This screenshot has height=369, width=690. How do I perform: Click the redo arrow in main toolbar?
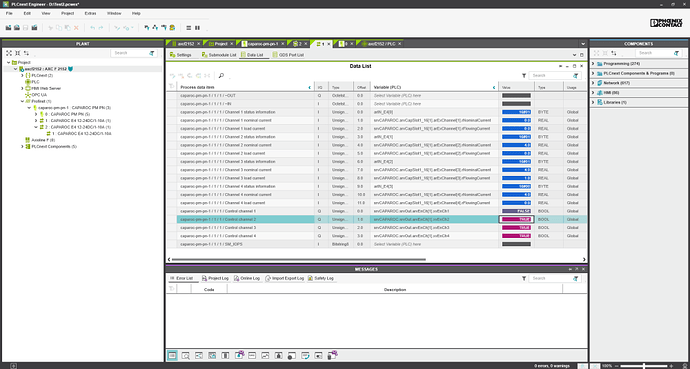point(101,28)
